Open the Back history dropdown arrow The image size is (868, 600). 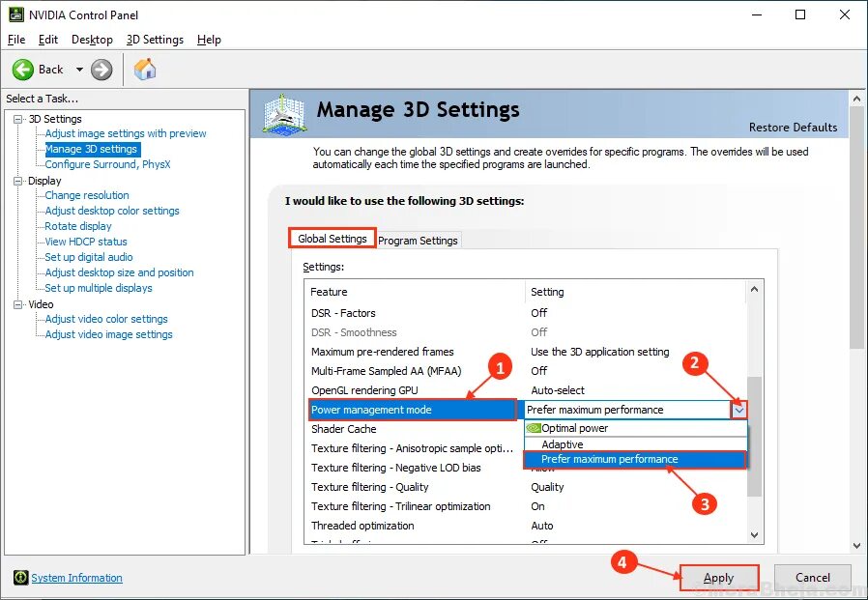[x=79, y=70]
